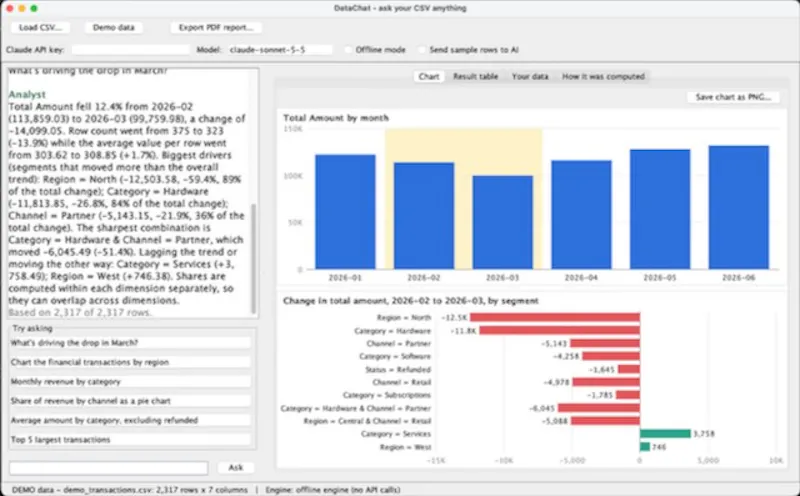Click the Ask button
The image size is (800, 496).
[x=236, y=468]
